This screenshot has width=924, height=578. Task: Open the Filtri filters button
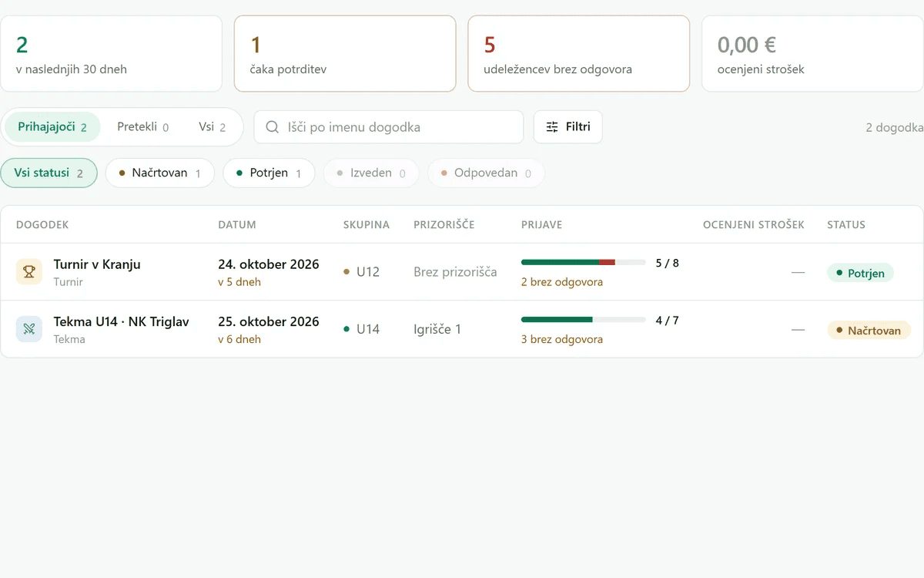(x=567, y=127)
